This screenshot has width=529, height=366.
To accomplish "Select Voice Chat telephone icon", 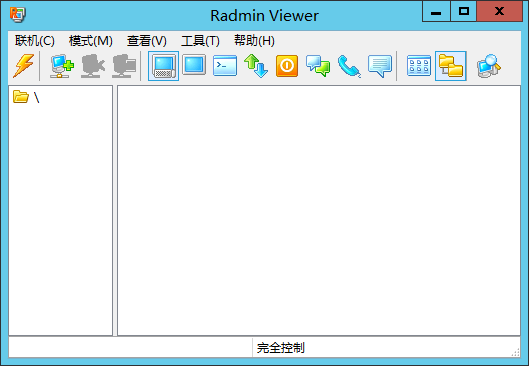I will (349, 66).
